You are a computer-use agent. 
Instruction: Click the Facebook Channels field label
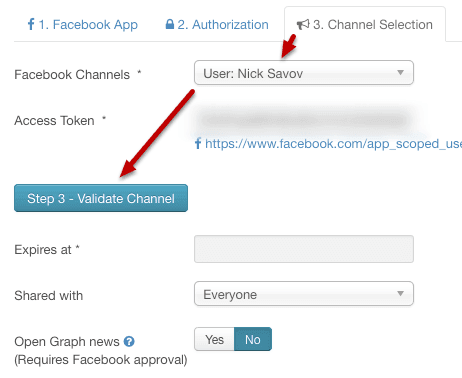(x=72, y=75)
